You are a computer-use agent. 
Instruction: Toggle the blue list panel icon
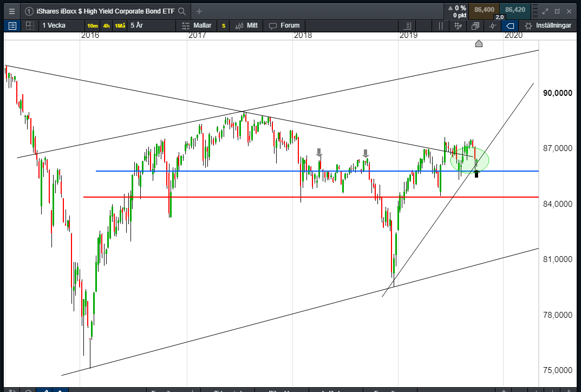pyautogui.click(x=12, y=25)
